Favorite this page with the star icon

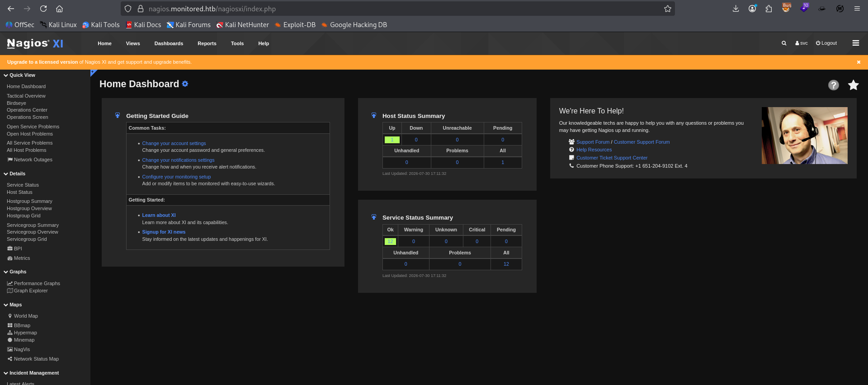[853, 85]
